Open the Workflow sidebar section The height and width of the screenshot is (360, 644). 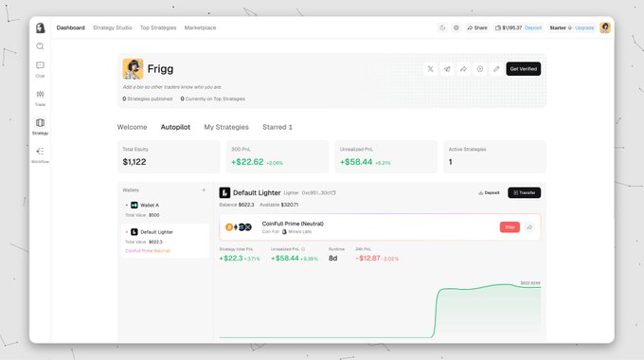click(40, 155)
